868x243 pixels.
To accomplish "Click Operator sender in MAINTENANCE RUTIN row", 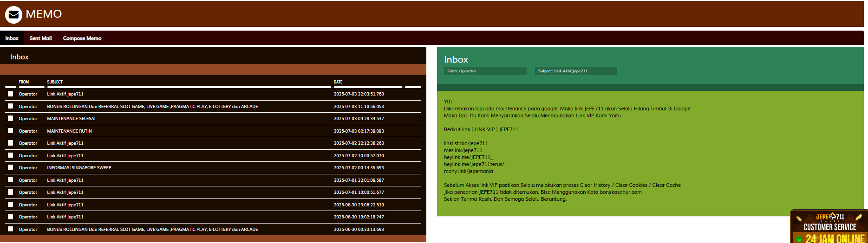I will (x=28, y=131).
